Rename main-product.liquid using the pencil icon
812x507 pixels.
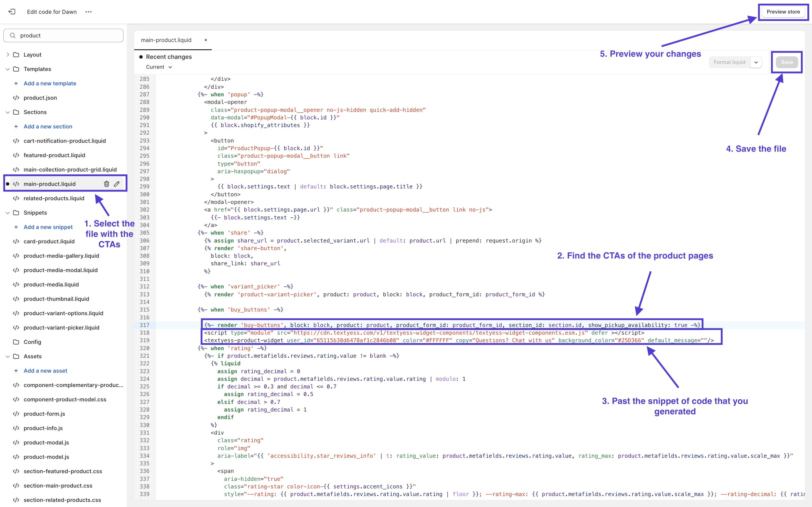[x=117, y=184]
